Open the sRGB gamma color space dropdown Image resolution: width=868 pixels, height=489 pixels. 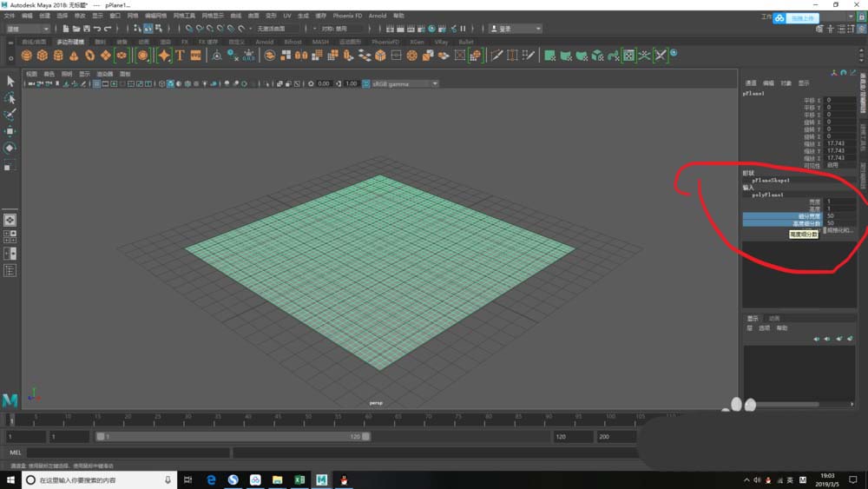click(x=404, y=84)
